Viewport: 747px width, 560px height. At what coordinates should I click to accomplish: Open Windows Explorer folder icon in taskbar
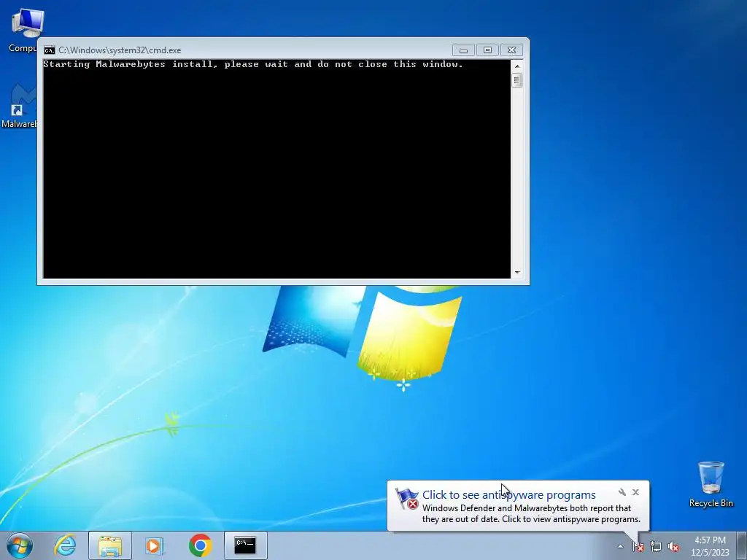pyautogui.click(x=110, y=545)
